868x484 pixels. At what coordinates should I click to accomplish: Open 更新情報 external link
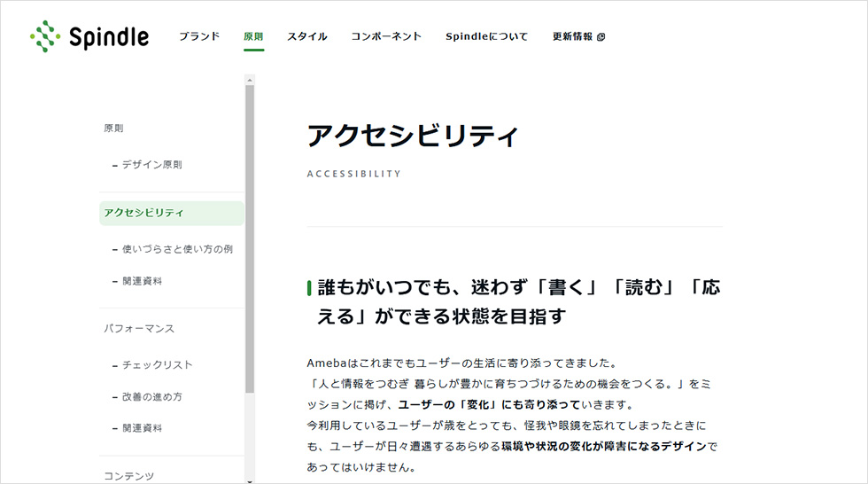pos(578,36)
